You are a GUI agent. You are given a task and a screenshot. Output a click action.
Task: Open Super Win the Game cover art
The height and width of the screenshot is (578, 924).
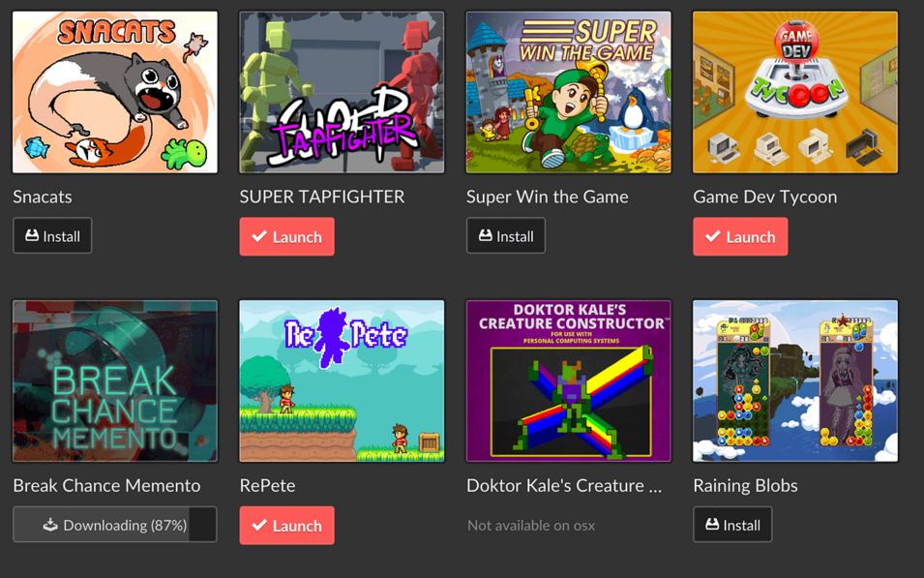(569, 92)
